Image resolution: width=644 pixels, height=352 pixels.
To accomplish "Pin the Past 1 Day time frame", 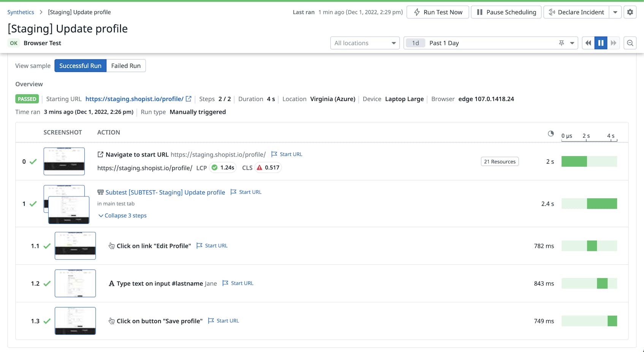I will [561, 43].
